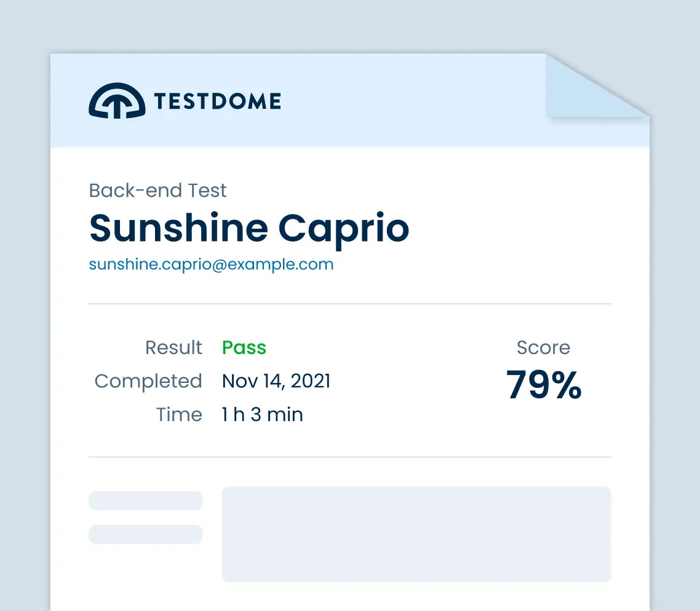Click the divider line below Time row
The image size is (700, 611).
click(349, 457)
